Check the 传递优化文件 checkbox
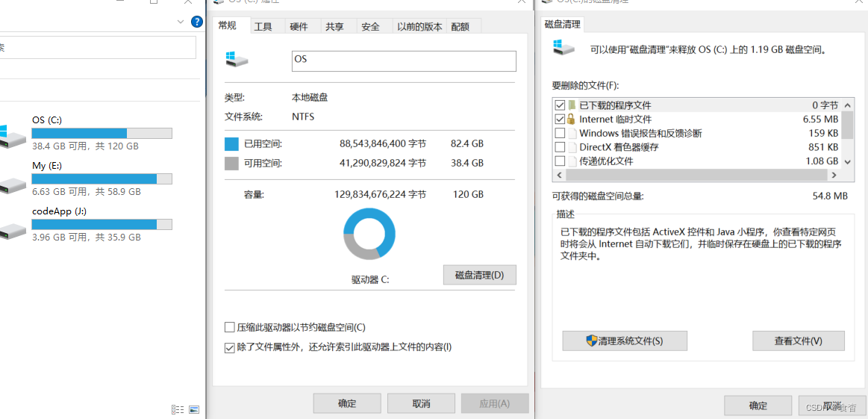 (x=560, y=161)
